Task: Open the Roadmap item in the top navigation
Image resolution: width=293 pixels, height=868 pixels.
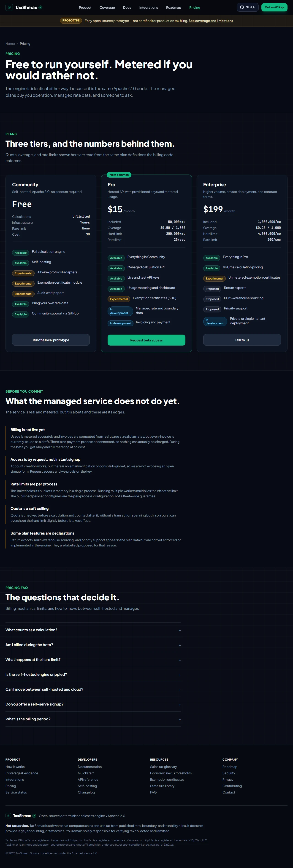Action: [x=174, y=7]
